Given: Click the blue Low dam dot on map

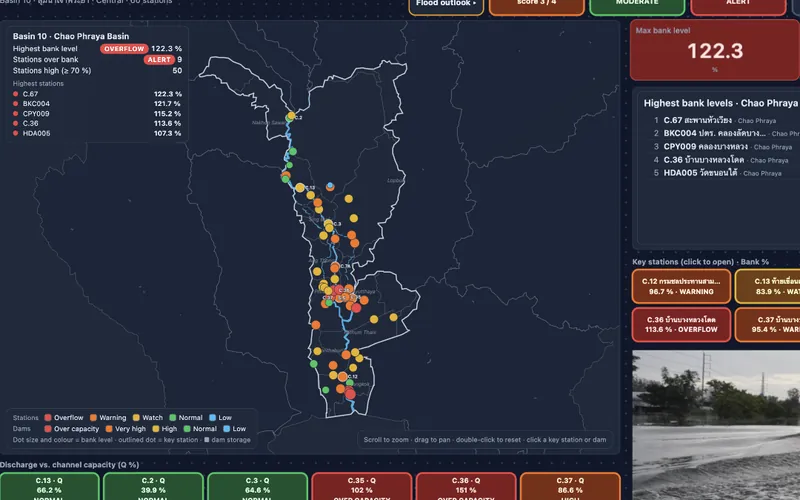Looking at the screenshot, I should 330,185.
